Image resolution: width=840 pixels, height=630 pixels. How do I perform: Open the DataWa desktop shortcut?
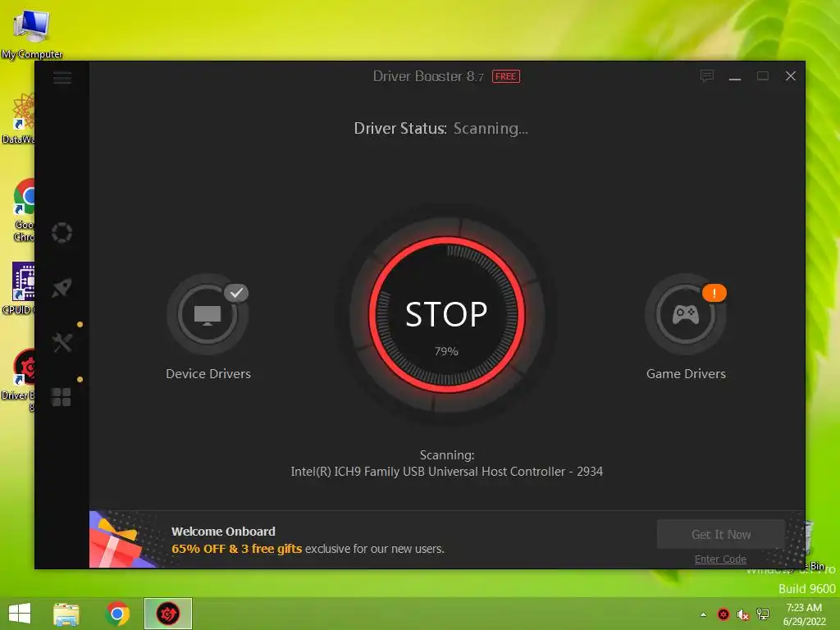pyautogui.click(x=21, y=119)
